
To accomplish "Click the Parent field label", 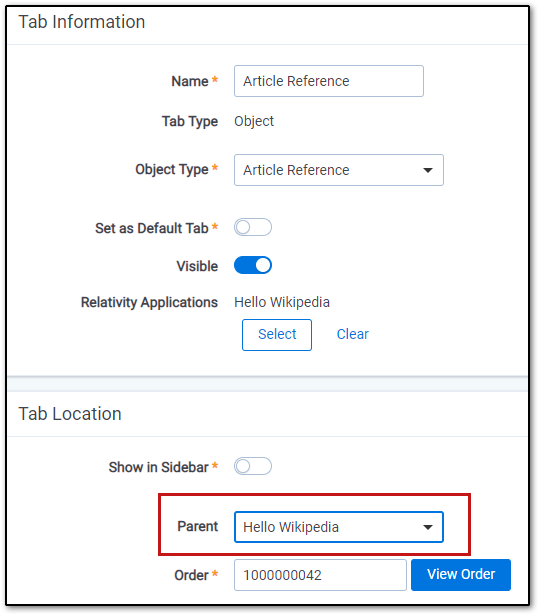I will (x=197, y=526).
